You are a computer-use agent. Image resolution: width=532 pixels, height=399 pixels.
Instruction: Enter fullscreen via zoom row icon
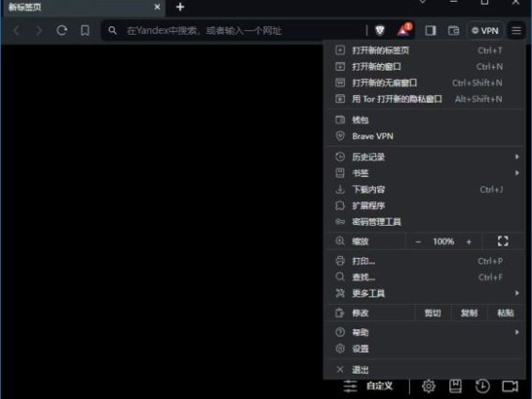[x=503, y=242]
